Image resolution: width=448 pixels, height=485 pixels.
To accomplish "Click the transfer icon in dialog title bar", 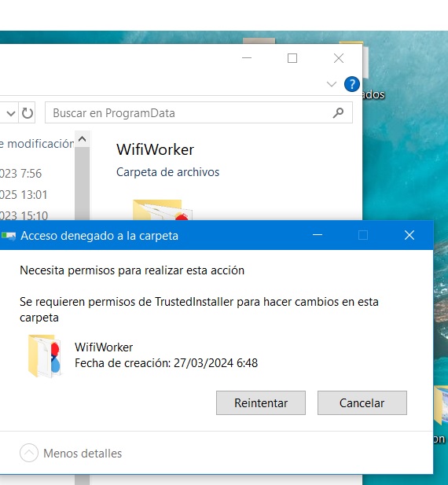I will tap(9, 236).
